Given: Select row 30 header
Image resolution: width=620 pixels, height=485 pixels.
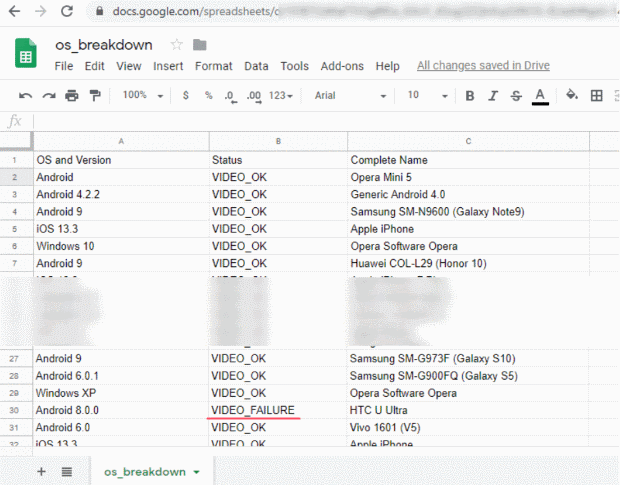Looking at the screenshot, I should (x=14, y=410).
